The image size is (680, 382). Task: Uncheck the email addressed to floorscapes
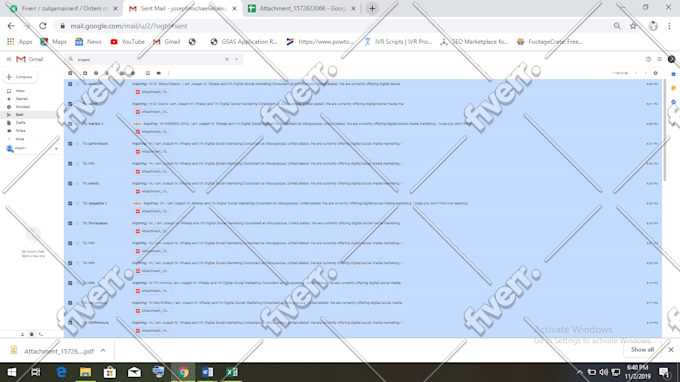(x=70, y=224)
